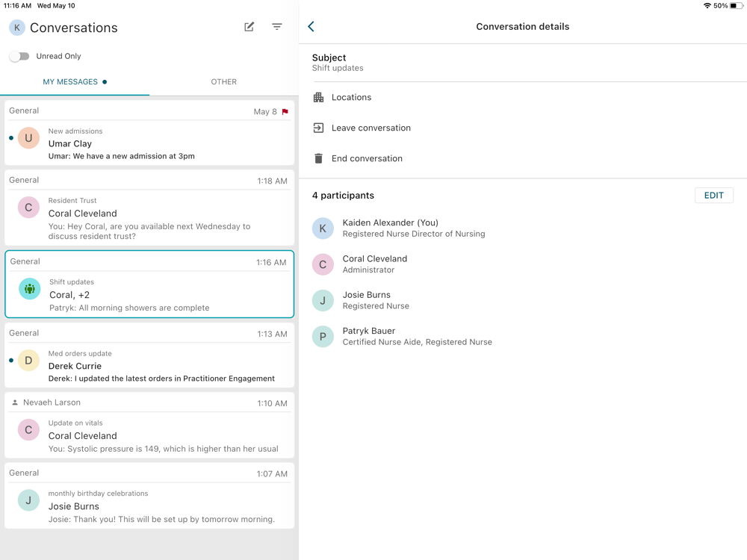Toggle the Unread Only switch

(19, 56)
